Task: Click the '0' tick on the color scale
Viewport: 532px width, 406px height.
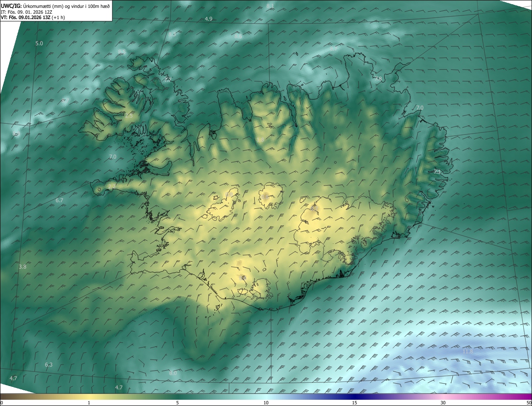Action: pyautogui.click(x=2, y=403)
